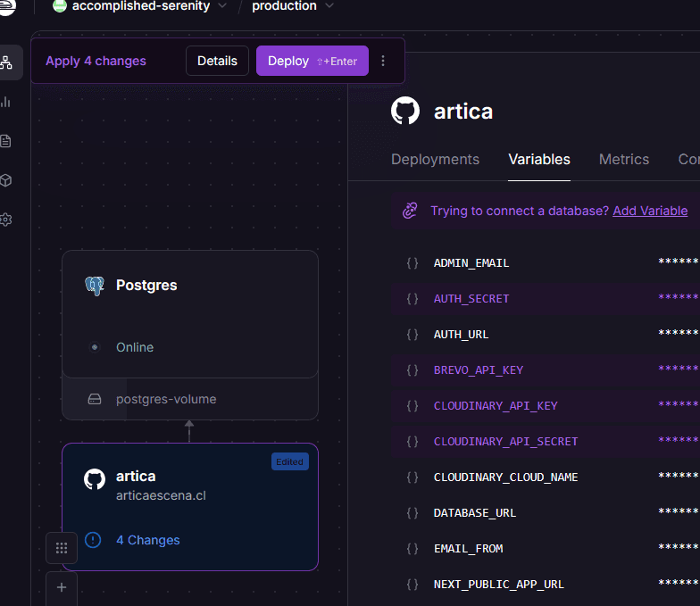Click braces icon beside NEXT_PUBLIC_APP_URL
The height and width of the screenshot is (606, 700).
[x=412, y=584]
